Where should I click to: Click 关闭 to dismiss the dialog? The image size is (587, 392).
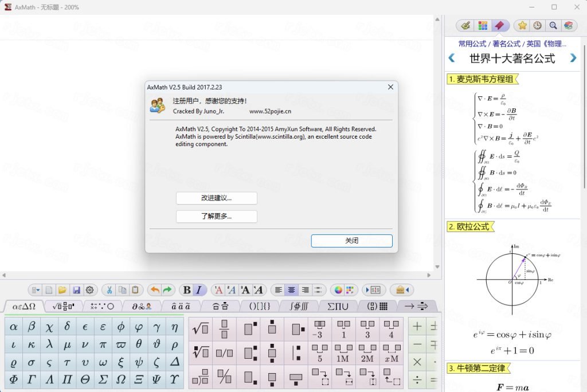coord(351,241)
